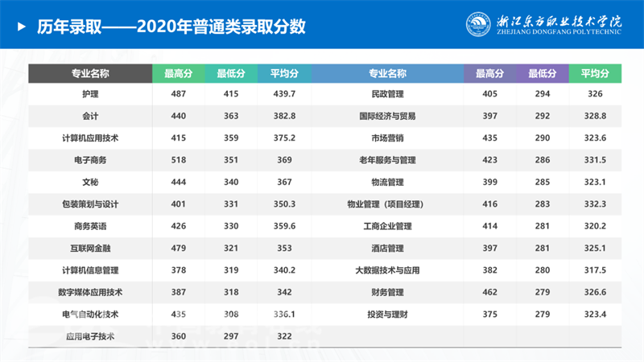This screenshot has width=644, height=362.
Task: Click the ZHEJIANG DONGFANG POLYTECHNIC text
Action: click(x=559, y=32)
